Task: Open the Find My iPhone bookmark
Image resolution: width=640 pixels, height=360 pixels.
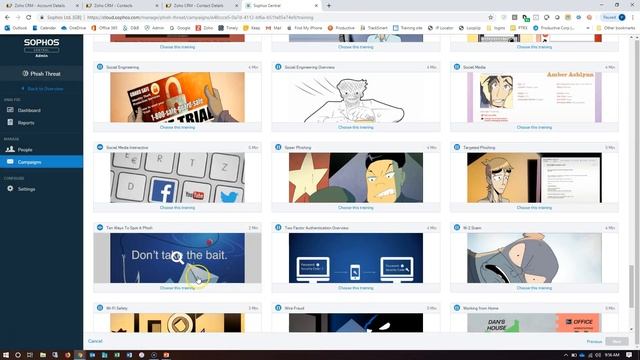Action: [x=304, y=28]
